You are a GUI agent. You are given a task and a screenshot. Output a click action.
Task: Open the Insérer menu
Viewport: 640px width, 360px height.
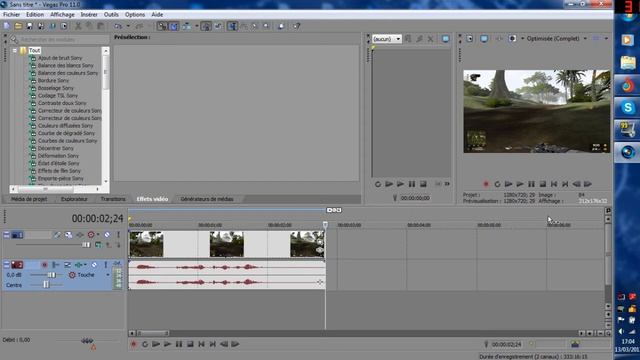pyautogui.click(x=89, y=14)
